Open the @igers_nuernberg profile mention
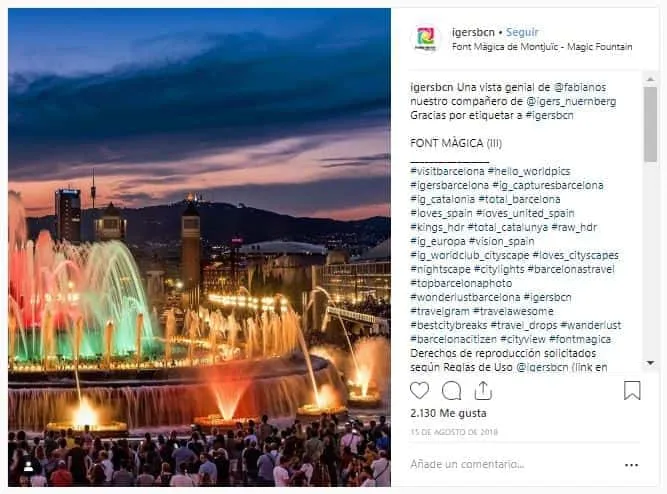 (x=571, y=101)
